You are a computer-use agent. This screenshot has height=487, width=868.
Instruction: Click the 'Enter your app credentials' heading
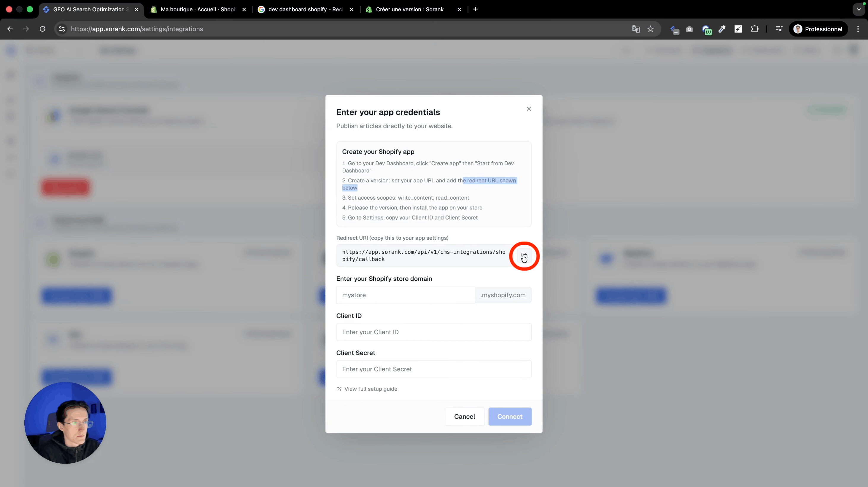point(388,112)
